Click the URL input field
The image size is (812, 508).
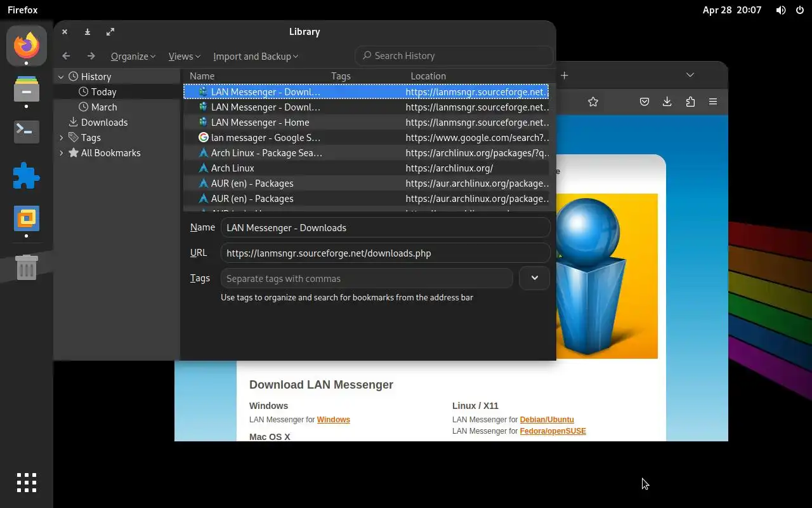click(385, 253)
